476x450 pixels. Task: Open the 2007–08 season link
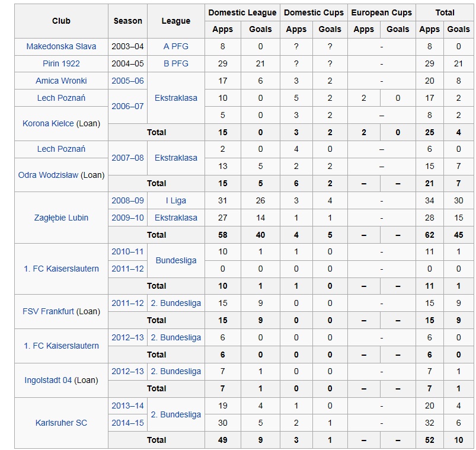pos(127,158)
